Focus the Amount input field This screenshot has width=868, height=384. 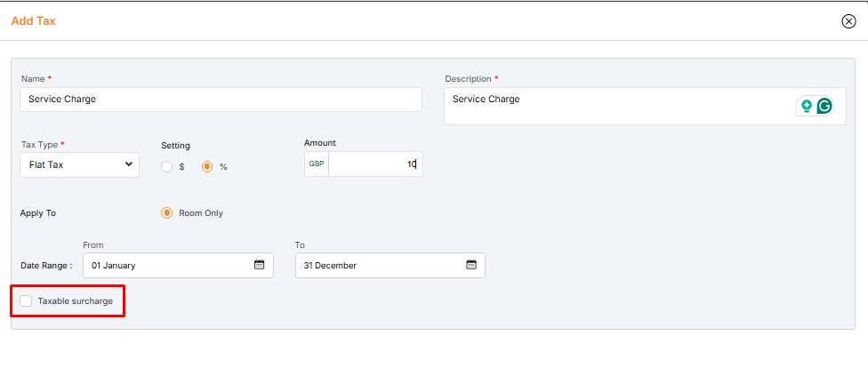pyautogui.click(x=374, y=164)
